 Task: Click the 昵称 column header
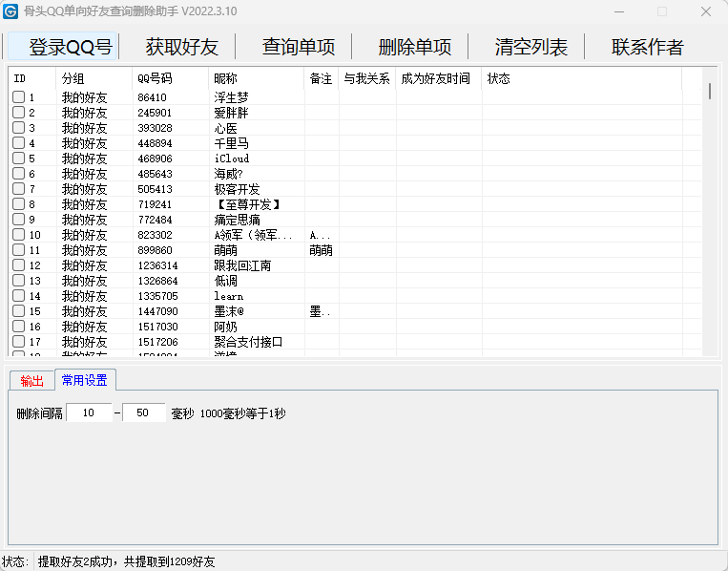pos(257,78)
